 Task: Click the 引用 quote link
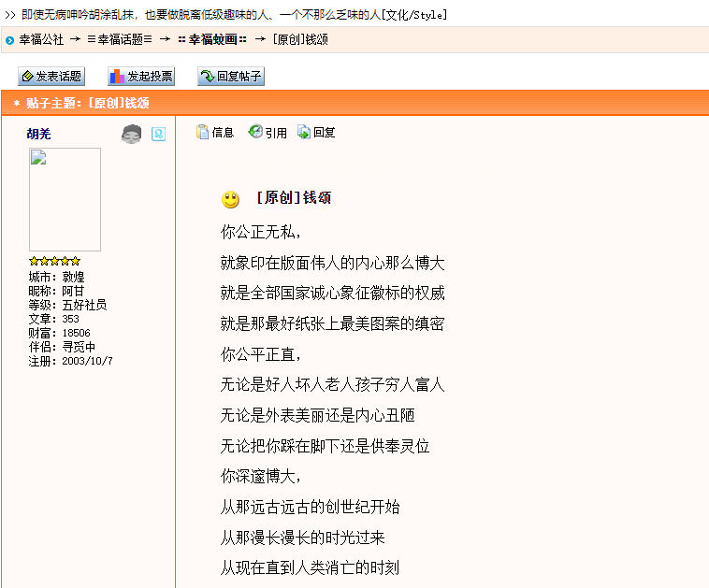[276, 133]
